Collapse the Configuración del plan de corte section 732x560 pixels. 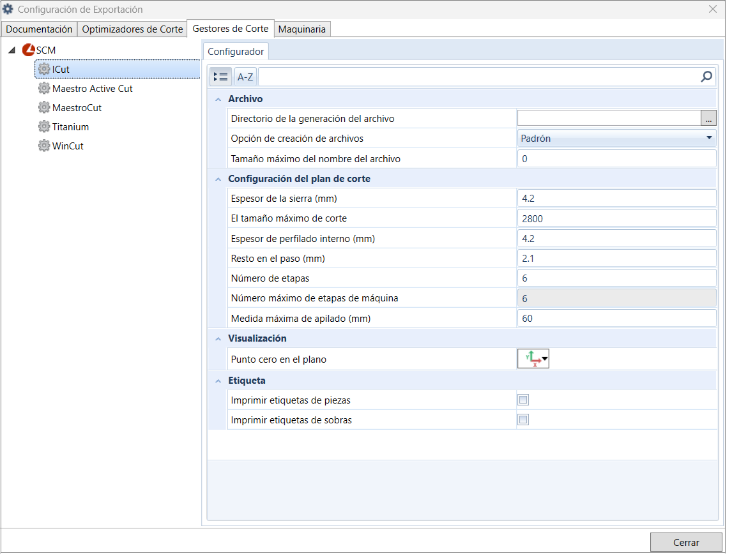tap(218, 179)
